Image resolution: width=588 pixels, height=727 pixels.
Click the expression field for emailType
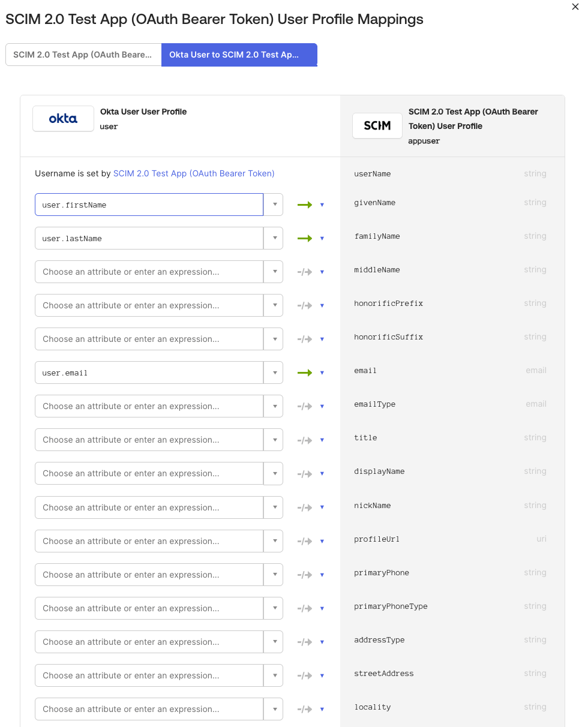click(149, 406)
